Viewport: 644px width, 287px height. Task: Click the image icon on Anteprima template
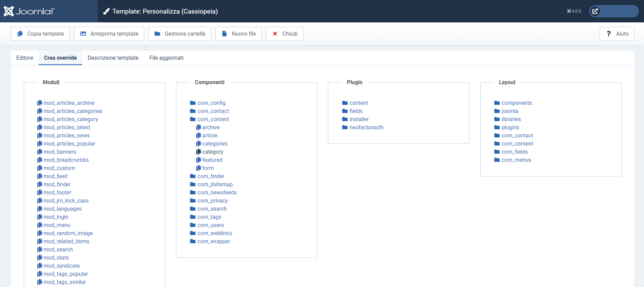pyautogui.click(x=83, y=34)
